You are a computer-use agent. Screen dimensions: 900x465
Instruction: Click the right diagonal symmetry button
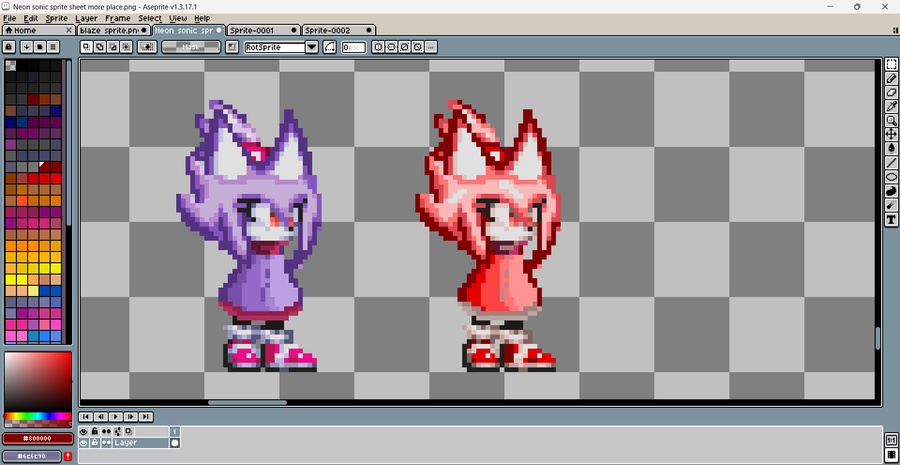point(404,47)
